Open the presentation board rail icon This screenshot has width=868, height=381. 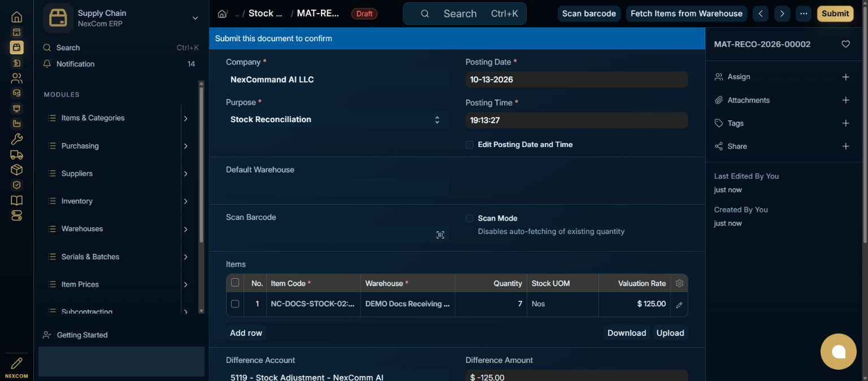click(x=16, y=109)
